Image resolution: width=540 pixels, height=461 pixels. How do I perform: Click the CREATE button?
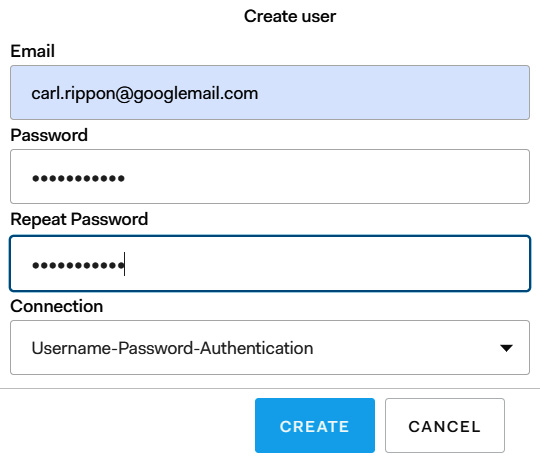(315, 426)
